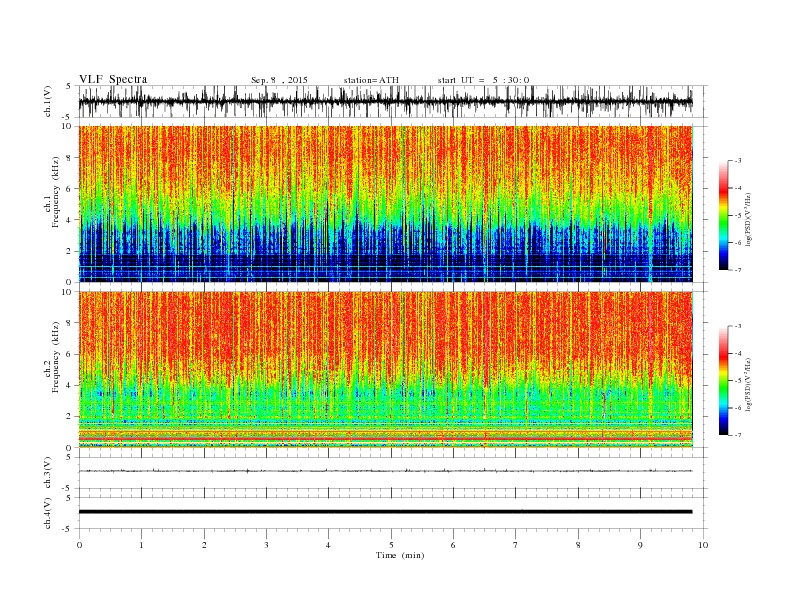
Task: Click the 'VLF Spectra' title text
Action: (x=113, y=79)
